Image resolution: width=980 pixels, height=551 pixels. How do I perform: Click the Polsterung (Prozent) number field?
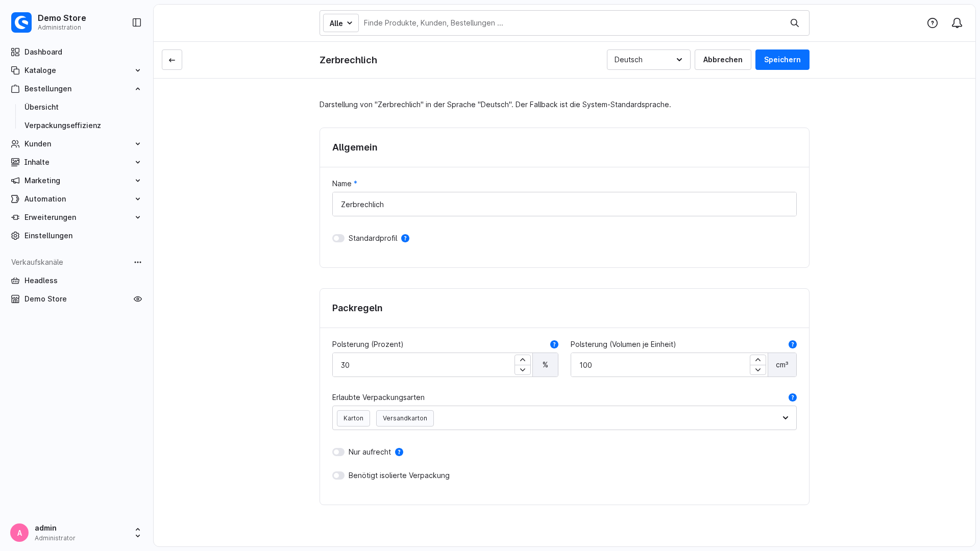423,365
